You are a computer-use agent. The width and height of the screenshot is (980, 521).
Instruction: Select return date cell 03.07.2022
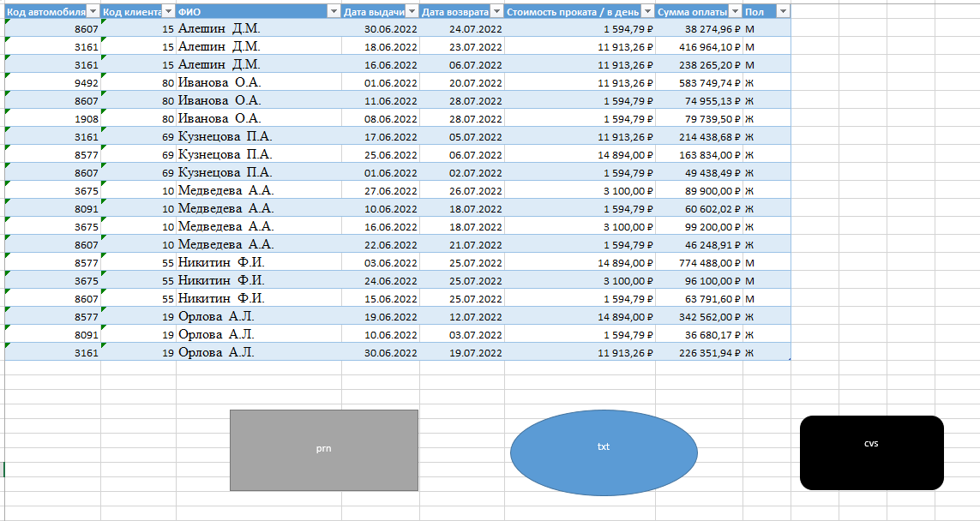point(462,335)
